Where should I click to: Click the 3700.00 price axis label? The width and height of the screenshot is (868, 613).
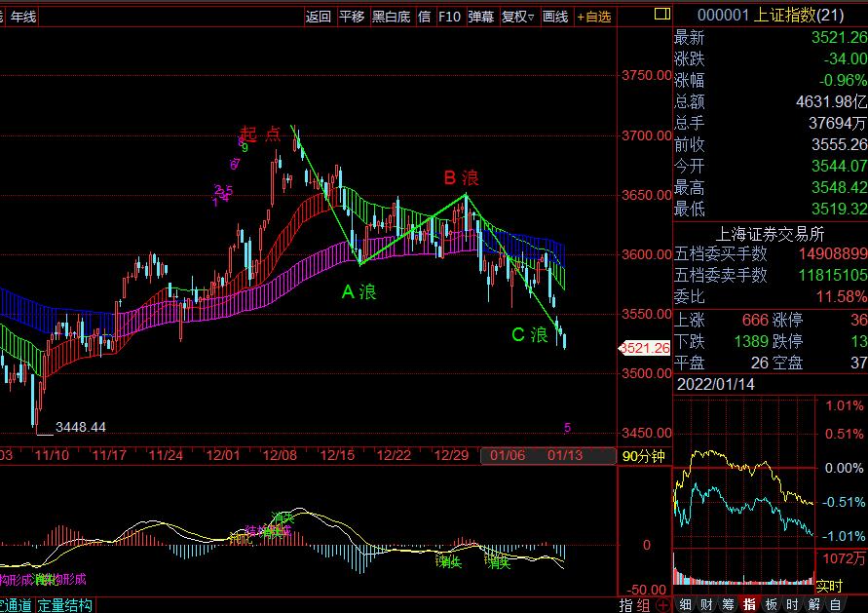(647, 135)
